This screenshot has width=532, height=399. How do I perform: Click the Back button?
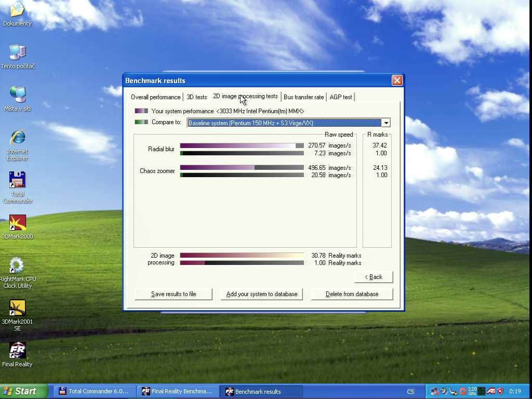point(374,277)
